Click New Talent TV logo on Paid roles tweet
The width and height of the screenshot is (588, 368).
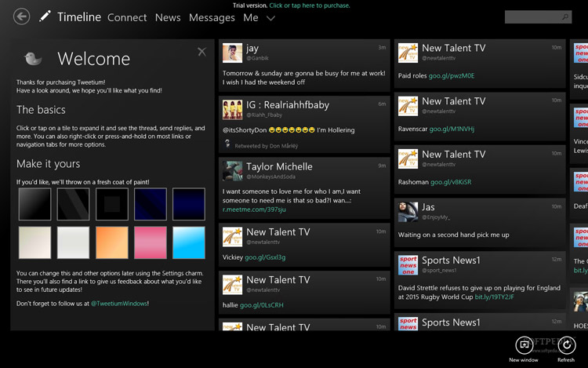408,53
